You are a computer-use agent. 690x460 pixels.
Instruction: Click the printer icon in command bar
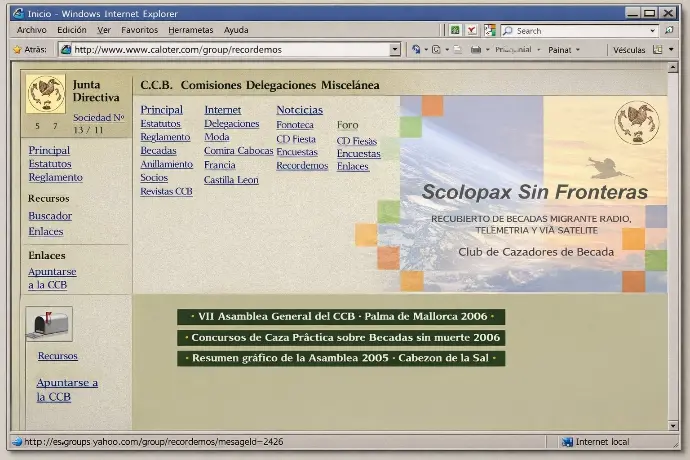[476, 49]
